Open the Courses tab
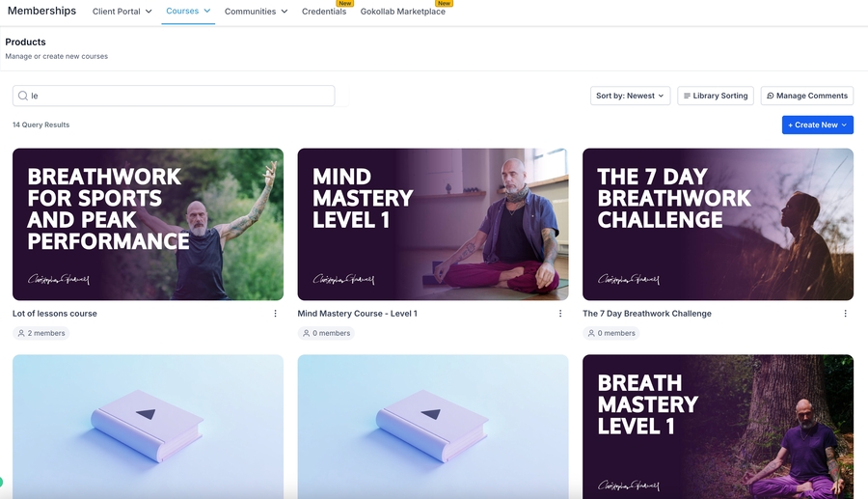This screenshot has width=868, height=499. coord(188,11)
